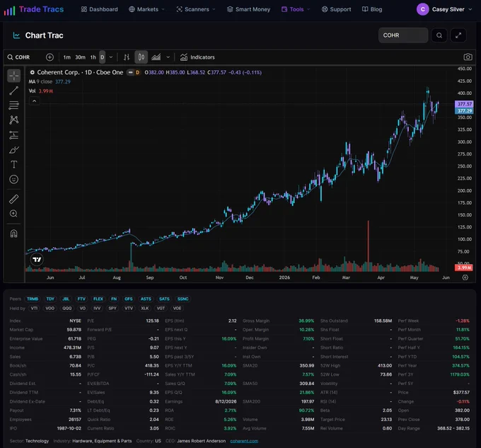Open the Blog page
This screenshot has height=448, width=481.
372,9
